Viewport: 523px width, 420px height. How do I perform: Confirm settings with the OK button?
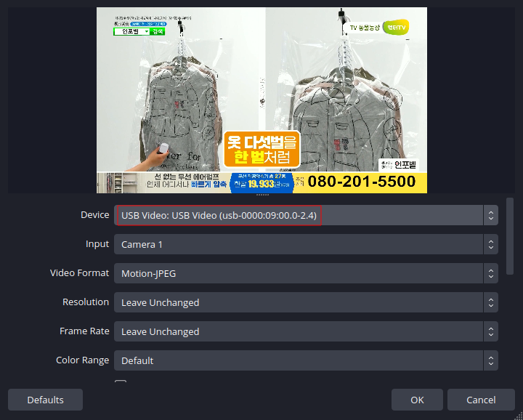coord(417,400)
